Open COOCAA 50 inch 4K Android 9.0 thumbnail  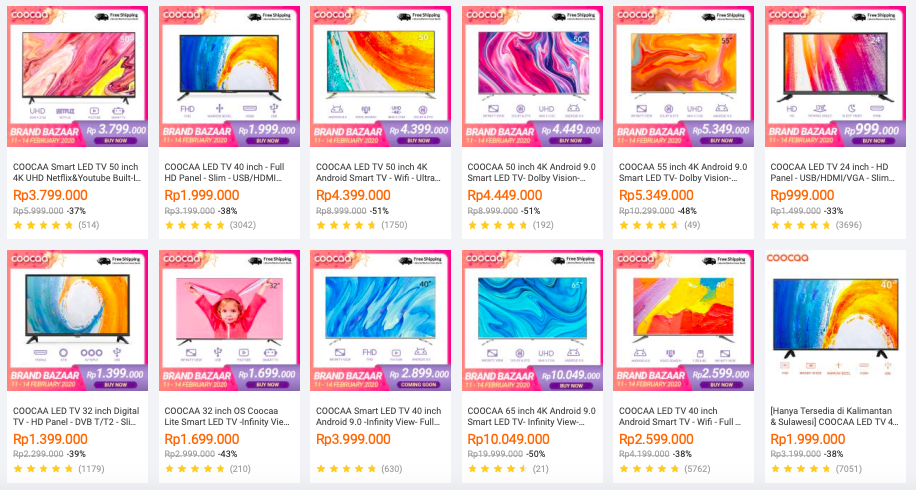coord(532,76)
